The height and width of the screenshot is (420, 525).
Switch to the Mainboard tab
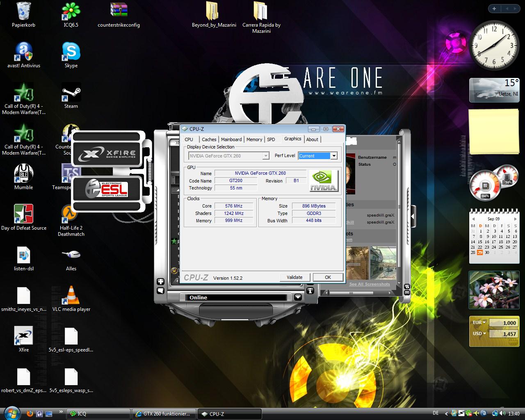point(231,139)
